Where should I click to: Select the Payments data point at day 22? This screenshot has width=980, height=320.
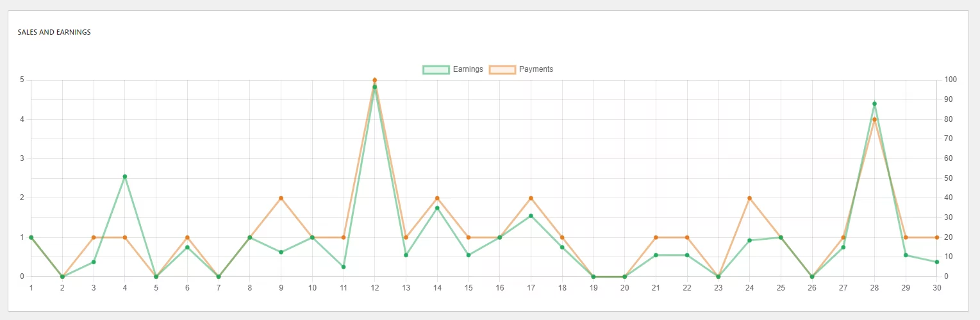tap(687, 237)
